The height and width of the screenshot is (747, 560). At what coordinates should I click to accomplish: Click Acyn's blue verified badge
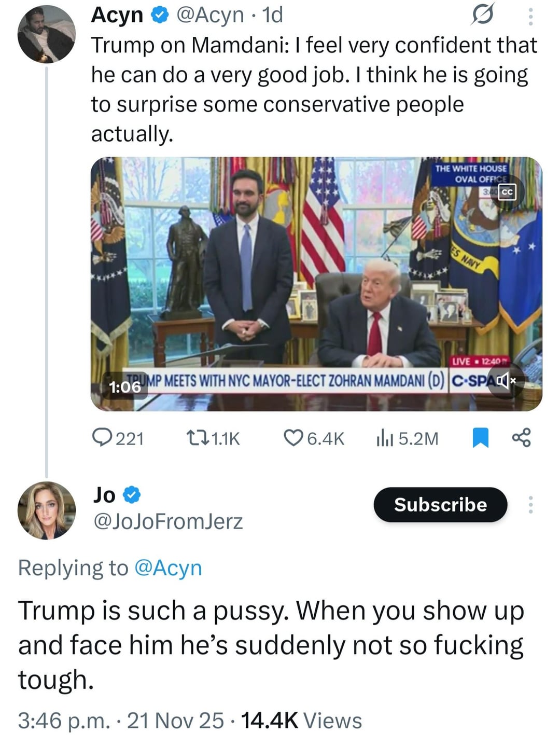159,16
